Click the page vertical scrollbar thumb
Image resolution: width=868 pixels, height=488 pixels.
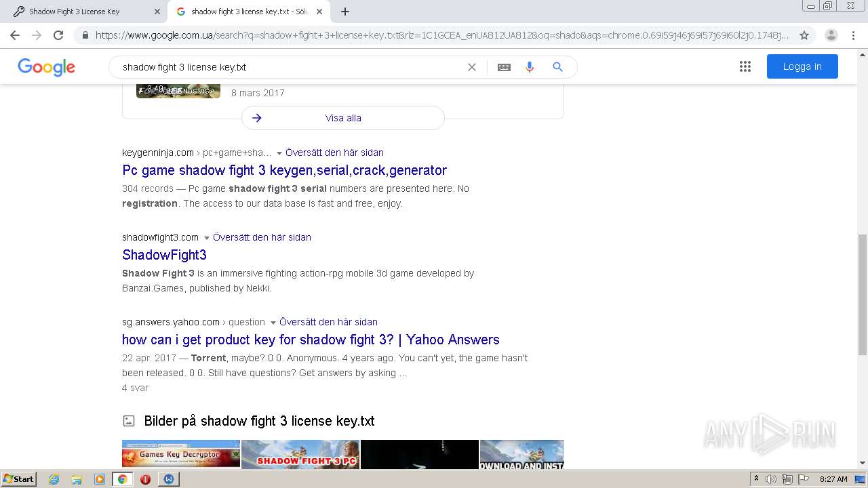(x=863, y=294)
